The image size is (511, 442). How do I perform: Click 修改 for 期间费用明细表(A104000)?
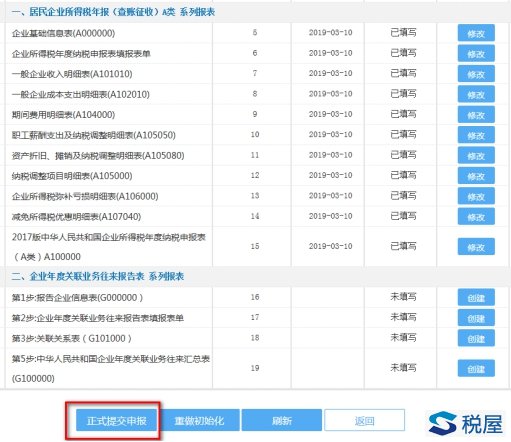476,115
